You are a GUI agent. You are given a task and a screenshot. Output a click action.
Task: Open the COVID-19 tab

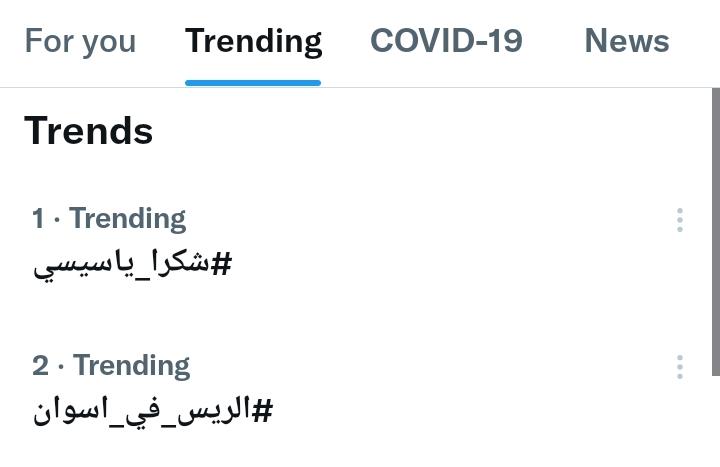click(446, 41)
